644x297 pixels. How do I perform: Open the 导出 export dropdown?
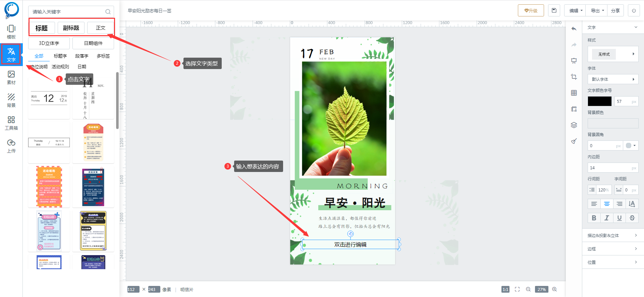tap(597, 10)
